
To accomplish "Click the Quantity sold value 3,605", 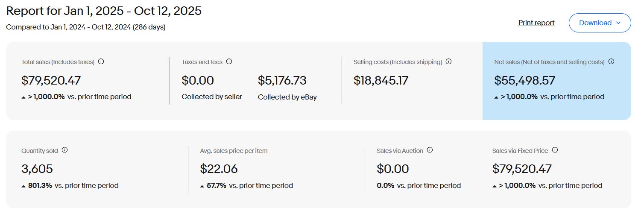I will pyautogui.click(x=37, y=169).
